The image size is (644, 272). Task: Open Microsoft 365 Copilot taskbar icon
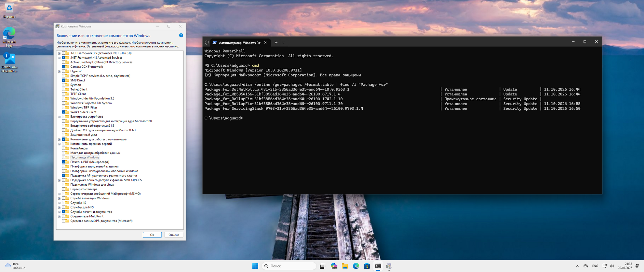pyautogui.click(x=334, y=266)
